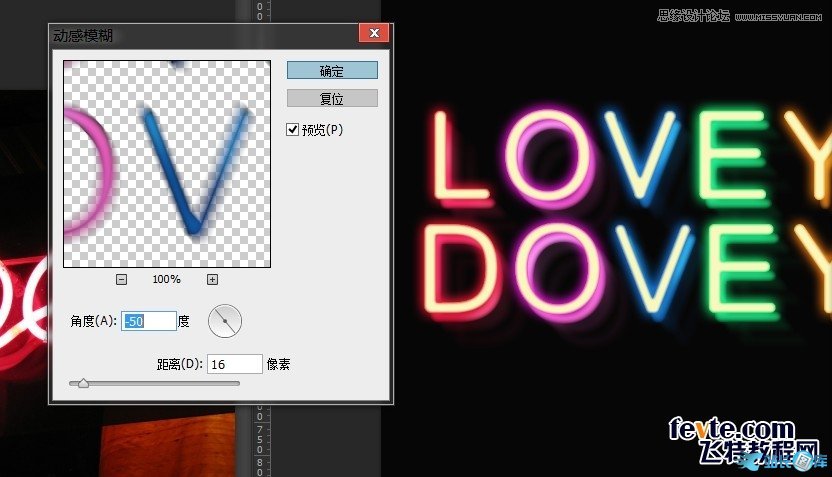832x477 pixels.
Task: Click the 角度(A) input field
Action: point(148,321)
